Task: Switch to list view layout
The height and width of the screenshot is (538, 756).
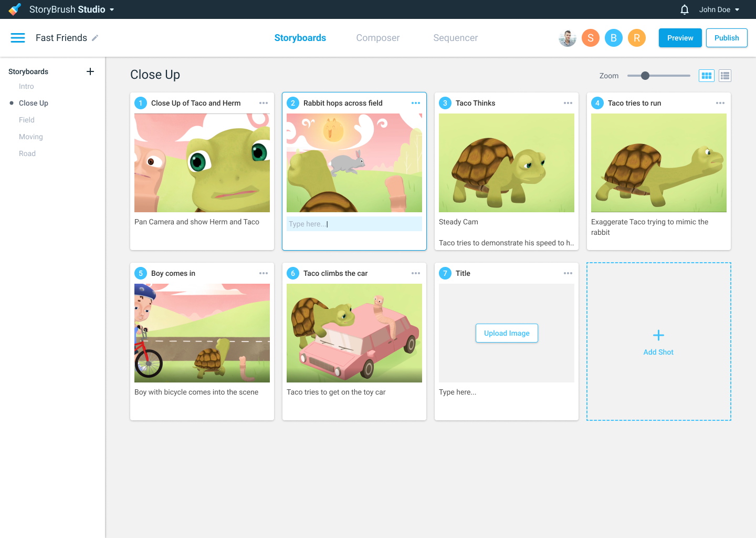Action: (x=725, y=76)
